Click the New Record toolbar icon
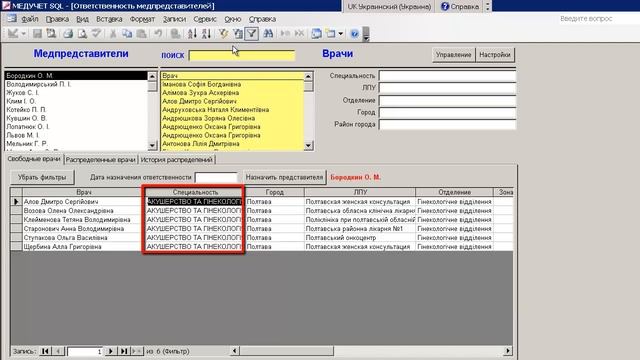 285,33
